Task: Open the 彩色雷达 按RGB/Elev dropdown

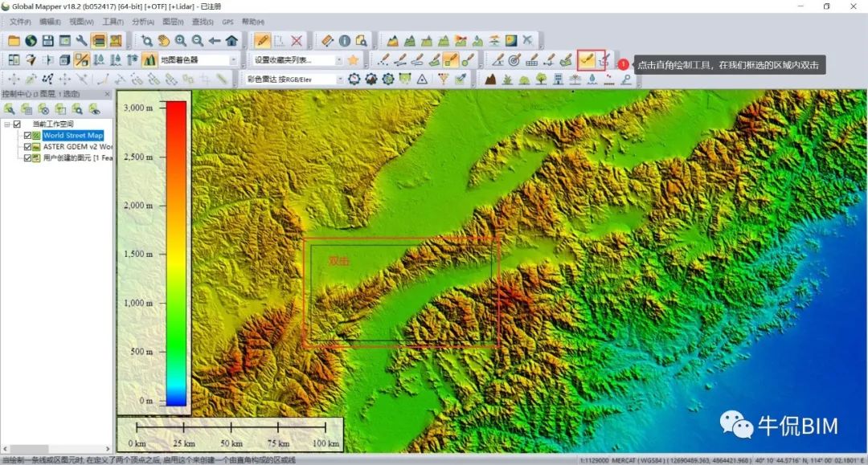Action: [340, 79]
